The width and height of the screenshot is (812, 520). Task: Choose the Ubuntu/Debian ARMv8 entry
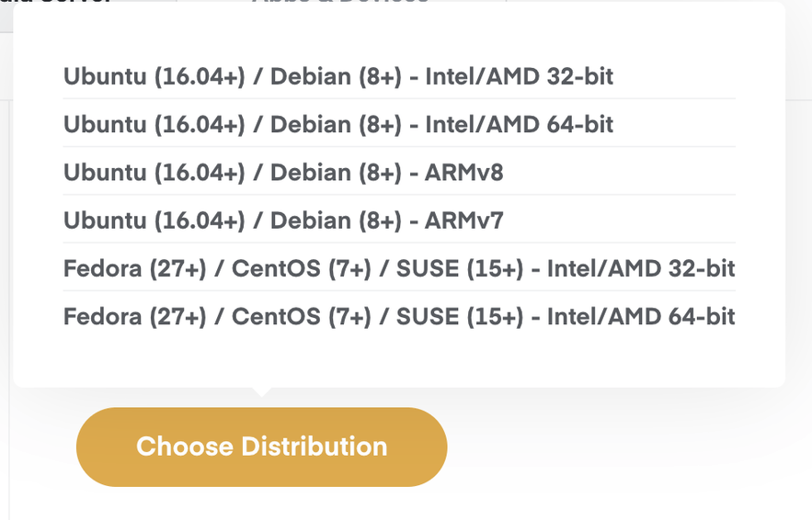point(283,172)
